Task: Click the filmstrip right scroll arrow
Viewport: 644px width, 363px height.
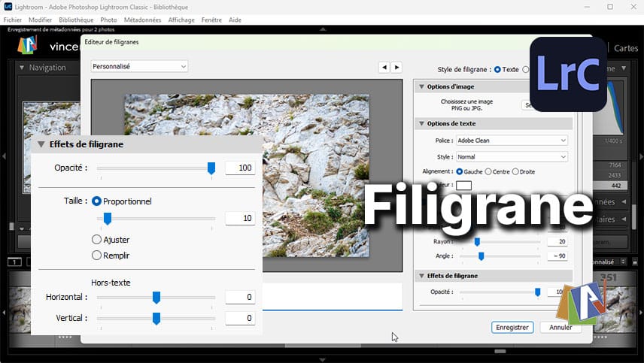Action: 641,313
